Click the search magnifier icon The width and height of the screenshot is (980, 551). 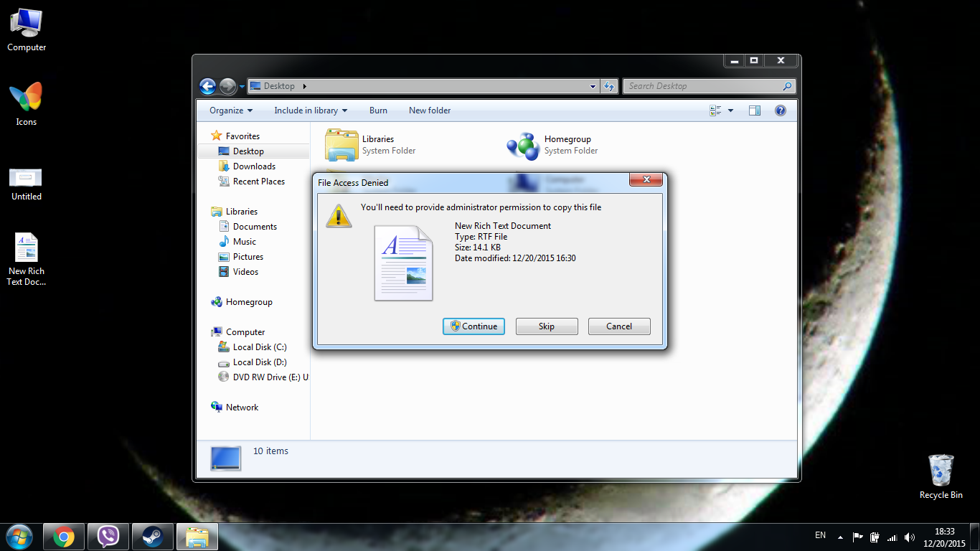788,86
